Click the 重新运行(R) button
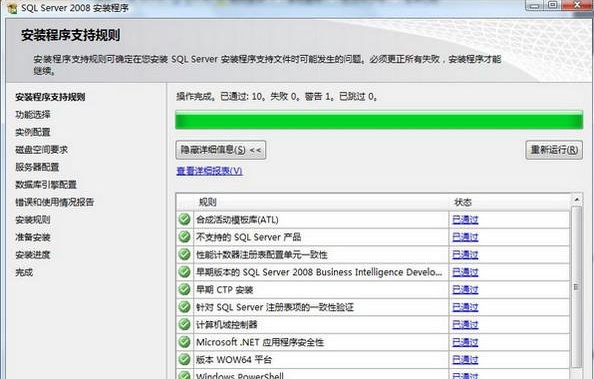594x379 pixels. 554,150
